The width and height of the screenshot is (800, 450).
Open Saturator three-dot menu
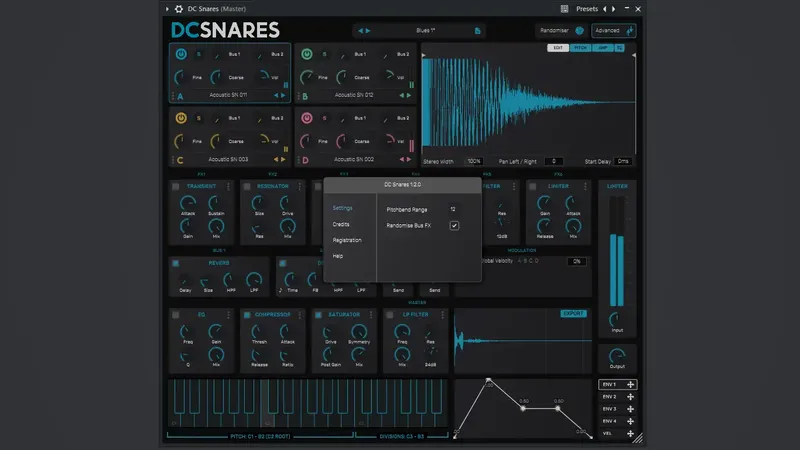pos(371,315)
